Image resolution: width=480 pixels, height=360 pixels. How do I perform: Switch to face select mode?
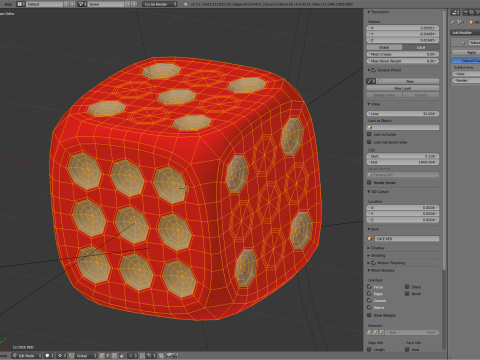tap(114, 356)
